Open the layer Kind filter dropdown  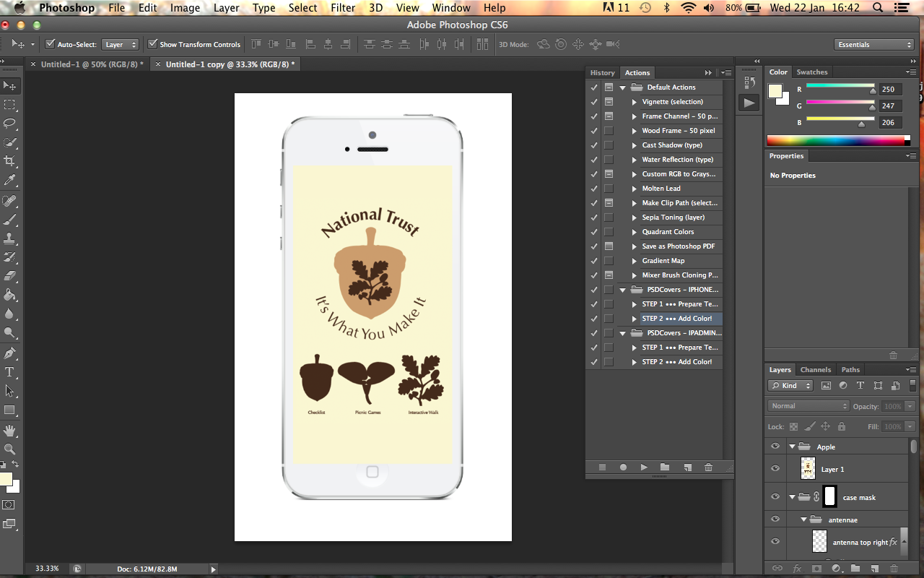pos(790,386)
